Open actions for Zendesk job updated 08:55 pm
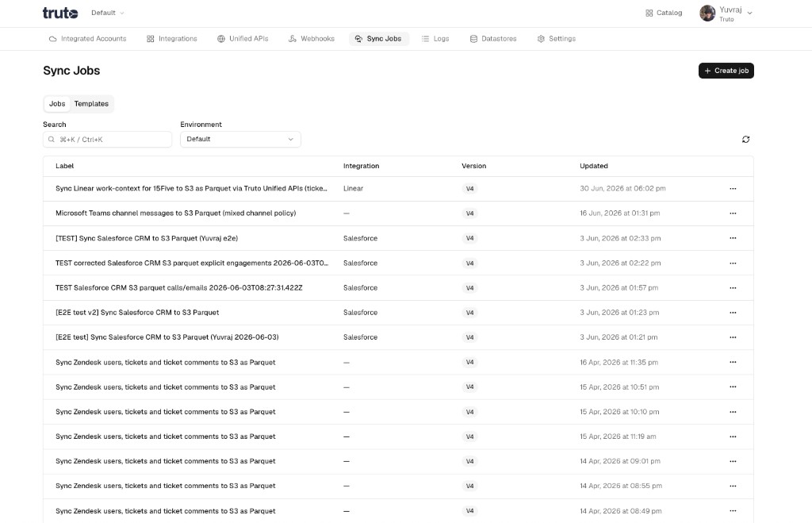 tap(733, 486)
